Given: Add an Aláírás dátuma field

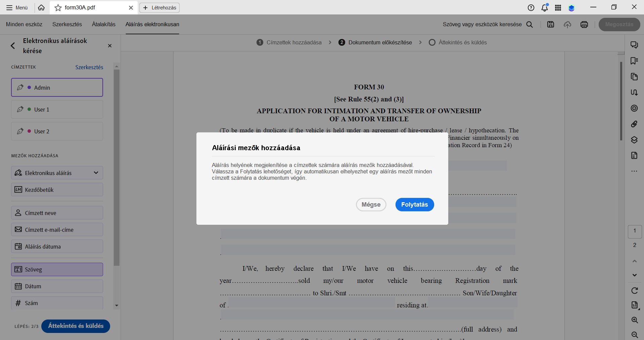Looking at the screenshot, I should point(57,246).
